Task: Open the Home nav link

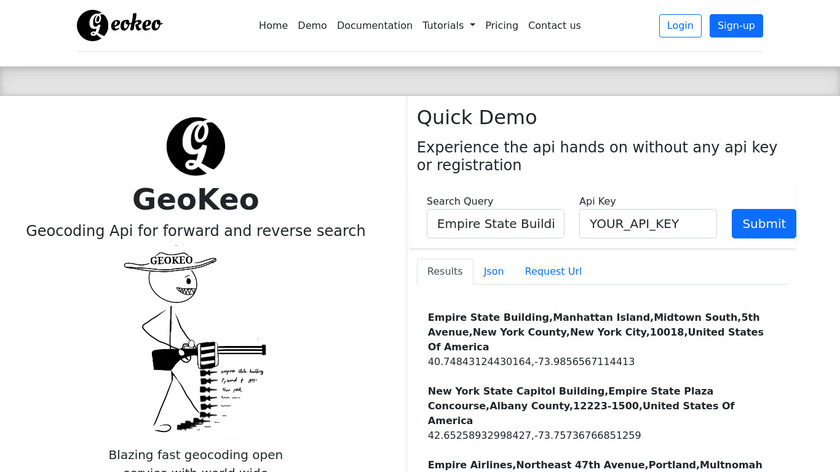Action: coord(273,25)
